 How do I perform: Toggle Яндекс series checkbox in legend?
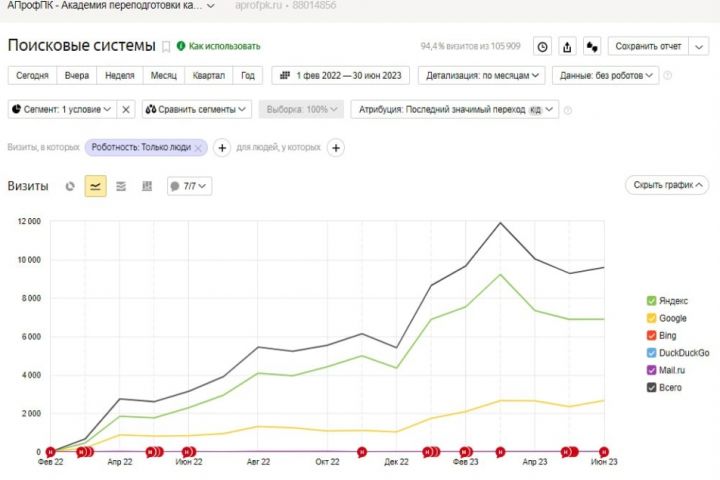(x=652, y=300)
